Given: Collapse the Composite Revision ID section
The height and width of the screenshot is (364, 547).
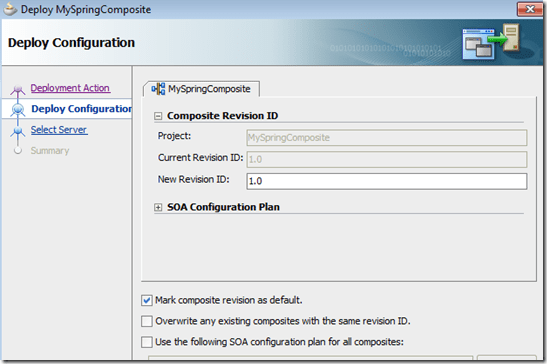Looking at the screenshot, I should tap(158, 116).
